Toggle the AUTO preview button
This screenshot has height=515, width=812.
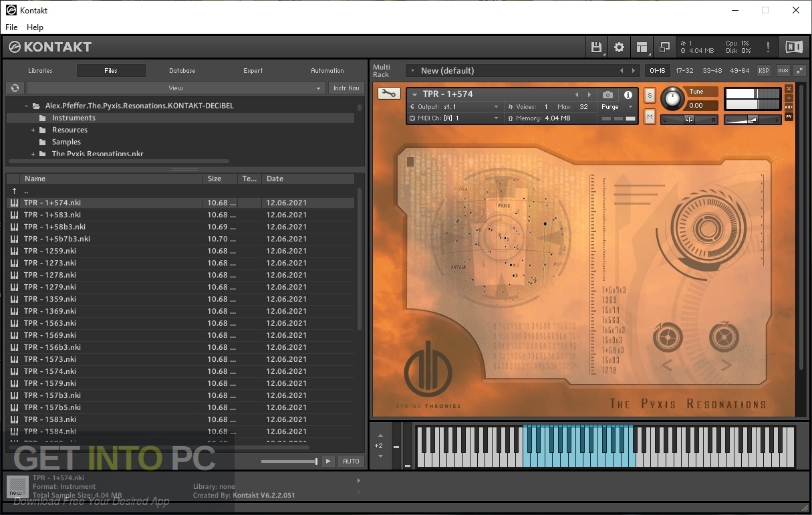click(x=351, y=461)
